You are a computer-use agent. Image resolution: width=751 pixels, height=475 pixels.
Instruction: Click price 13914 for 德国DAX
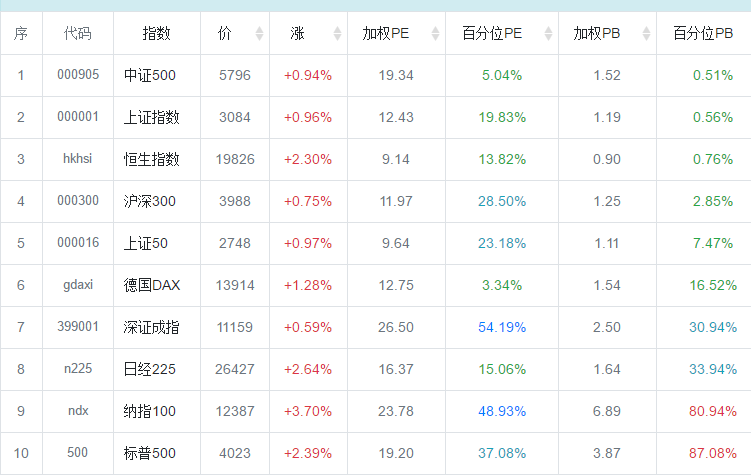235,285
